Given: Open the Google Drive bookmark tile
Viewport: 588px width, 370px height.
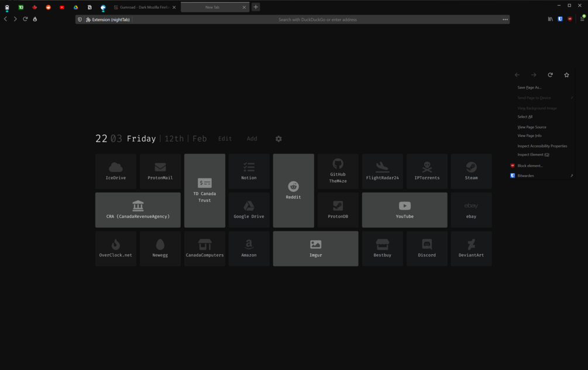Looking at the screenshot, I should pos(249,210).
